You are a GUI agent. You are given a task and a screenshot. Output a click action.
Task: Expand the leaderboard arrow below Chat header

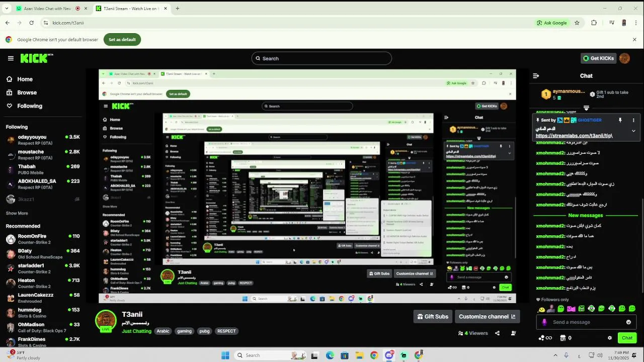coord(586,108)
